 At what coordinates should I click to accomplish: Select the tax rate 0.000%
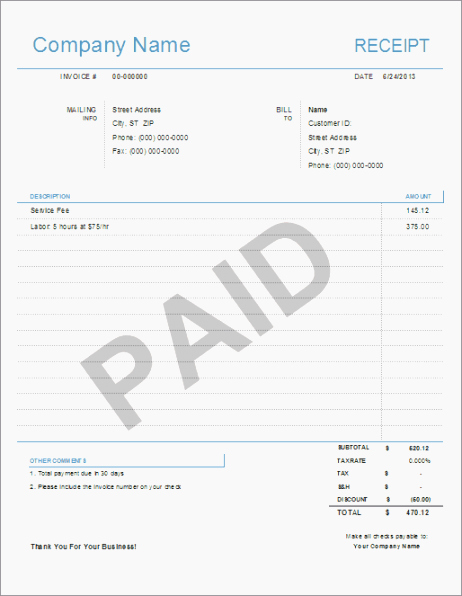(419, 461)
